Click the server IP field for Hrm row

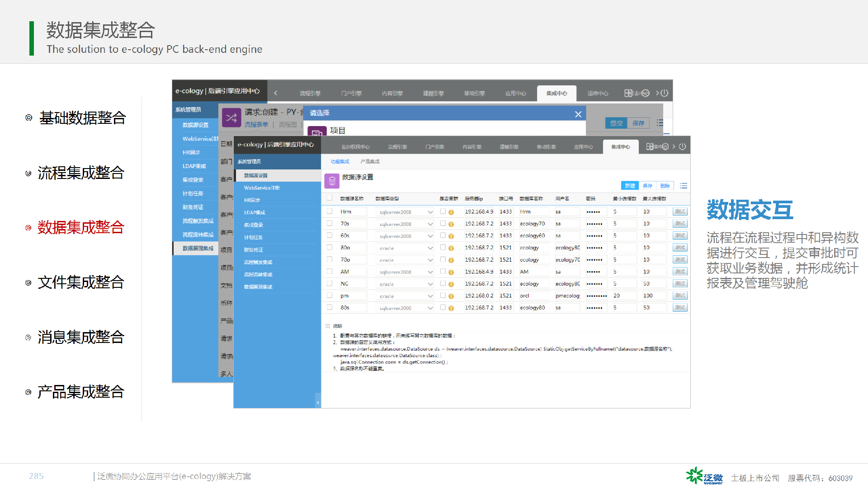coord(480,211)
